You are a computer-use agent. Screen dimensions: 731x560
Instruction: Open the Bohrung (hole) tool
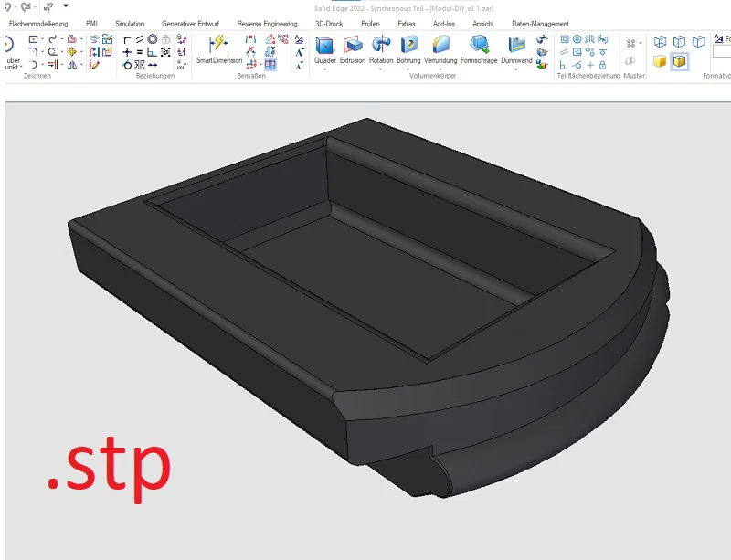(x=410, y=44)
